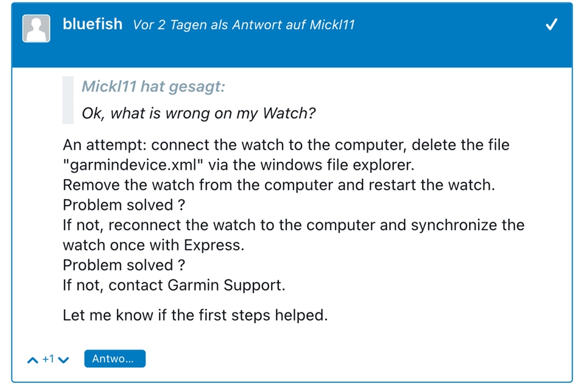Follow the Mickl11 link in the header

pyautogui.click(x=332, y=25)
